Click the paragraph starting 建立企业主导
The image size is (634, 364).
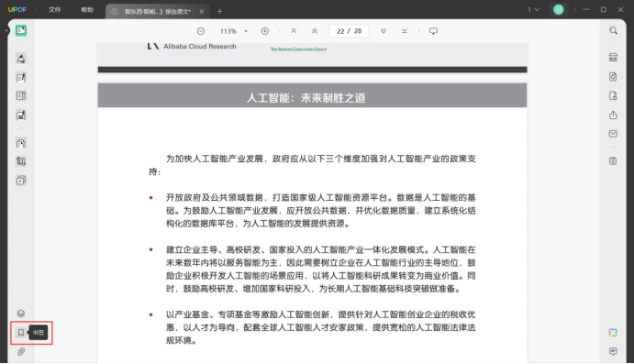320,269
